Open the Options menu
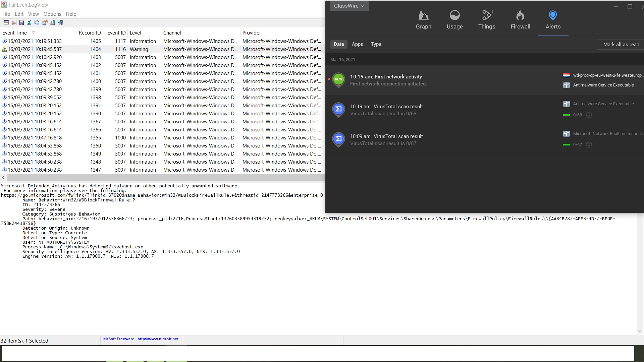 52,14
